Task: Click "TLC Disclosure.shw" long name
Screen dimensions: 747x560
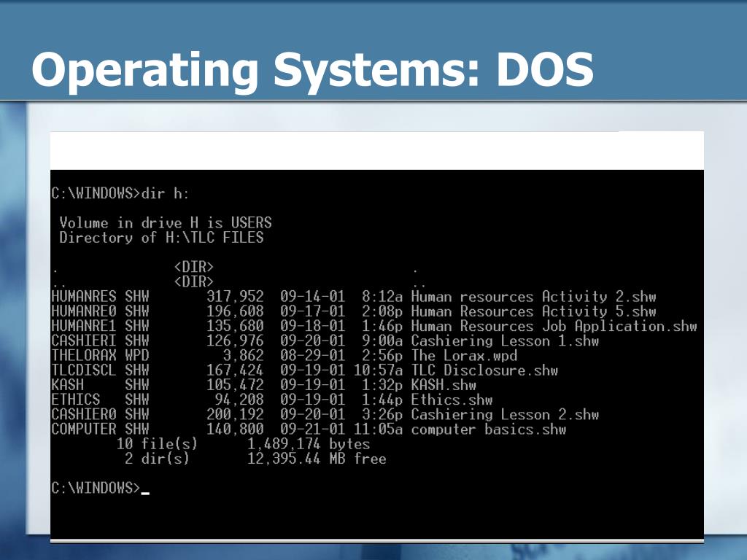Action: click(484, 370)
